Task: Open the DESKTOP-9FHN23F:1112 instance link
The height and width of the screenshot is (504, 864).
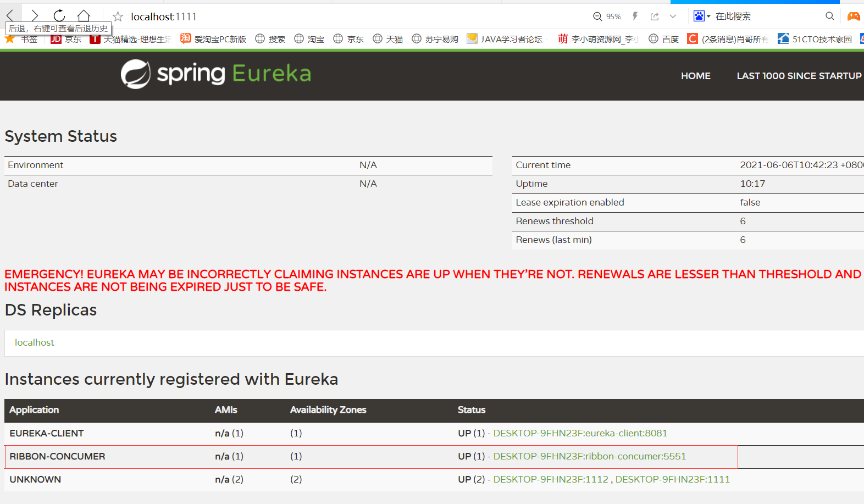Action: pyautogui.click(x=551, y=479)
